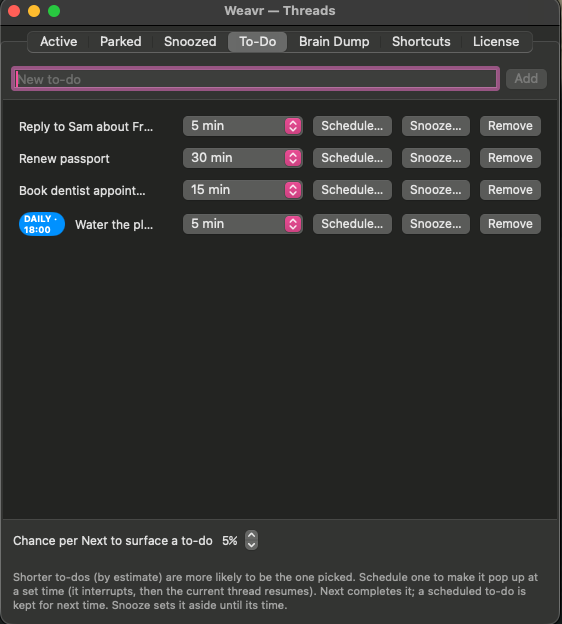Viewport: 562px width, 624px height.
Task: Go to the Snoozed tab
Action: [190, 41]
